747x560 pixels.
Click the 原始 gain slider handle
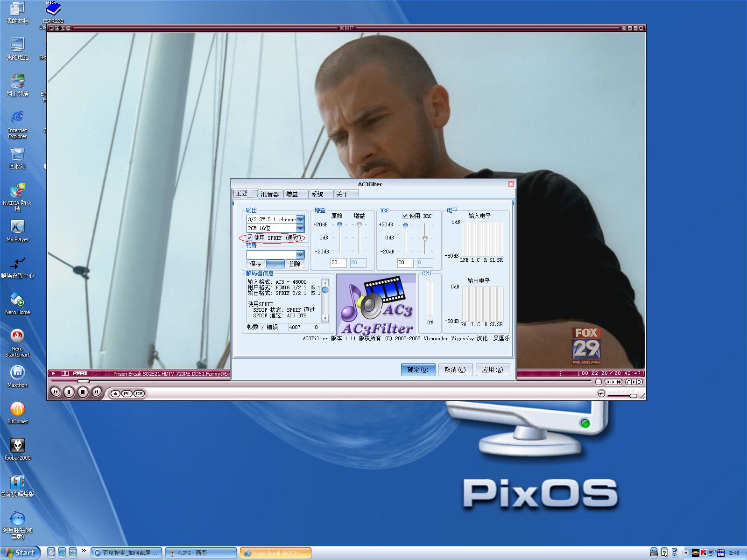coord(339,224)
